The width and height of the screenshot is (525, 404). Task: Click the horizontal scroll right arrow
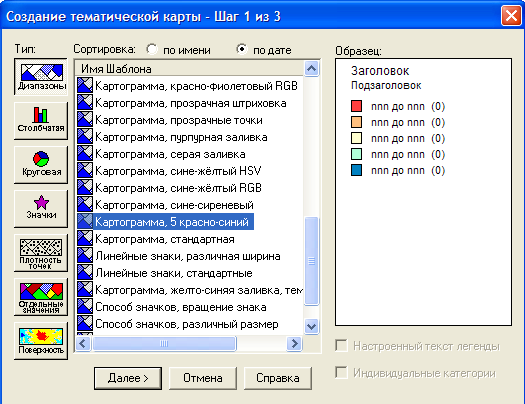[295, 343]
